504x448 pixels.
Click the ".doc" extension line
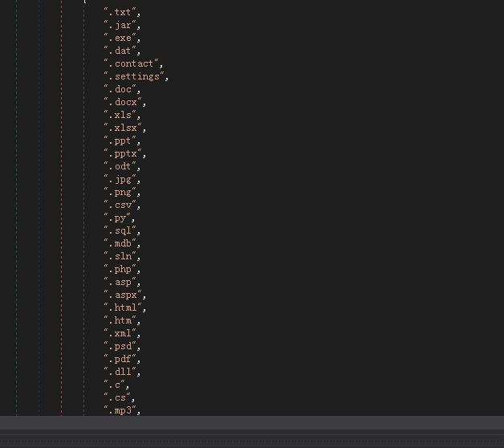point(120,90)
